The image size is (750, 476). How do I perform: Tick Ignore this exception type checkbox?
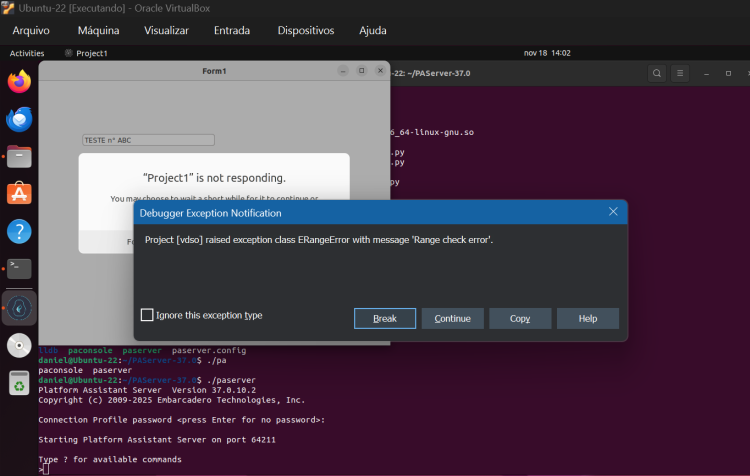coord(147,315)
